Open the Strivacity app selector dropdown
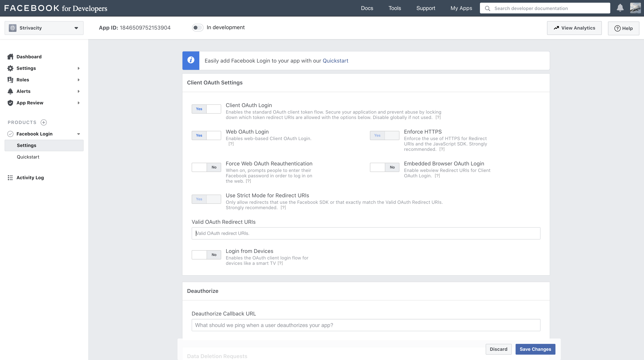Viewport: 644px width, 360px height. click(x=44, y=28)
